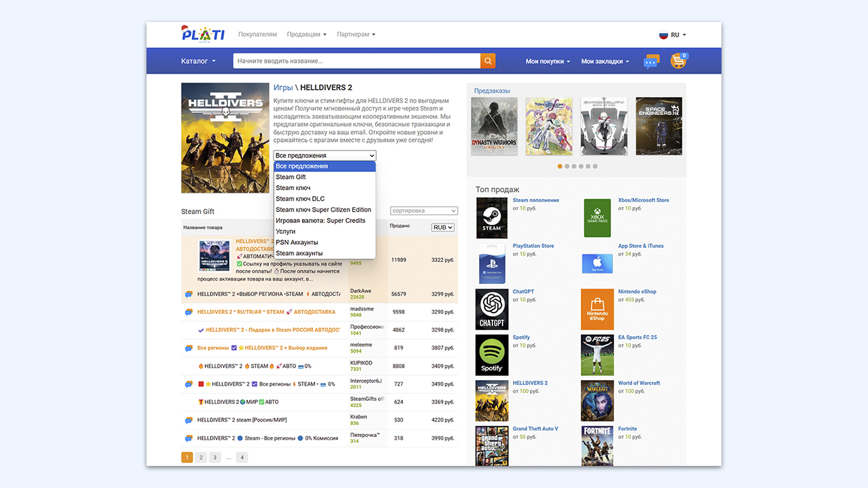
Task: Open the Dynasty Warriors Origins preorder
Action: (494, 126)
